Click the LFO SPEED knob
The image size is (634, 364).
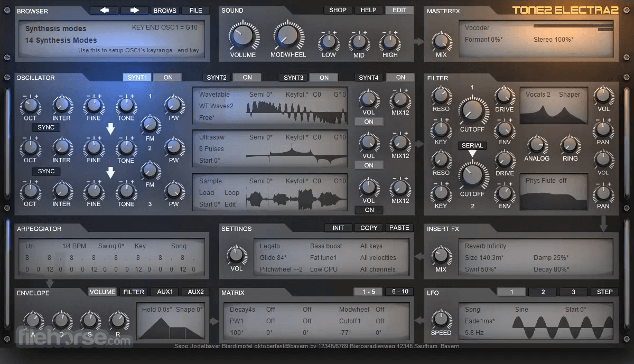tap(441, 319)
